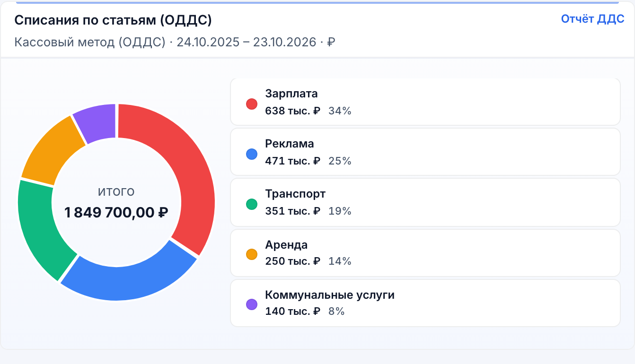Viewport: 635px width, 364px height.
Task: Click the 19% share value
Action: [x=340, y=211]
